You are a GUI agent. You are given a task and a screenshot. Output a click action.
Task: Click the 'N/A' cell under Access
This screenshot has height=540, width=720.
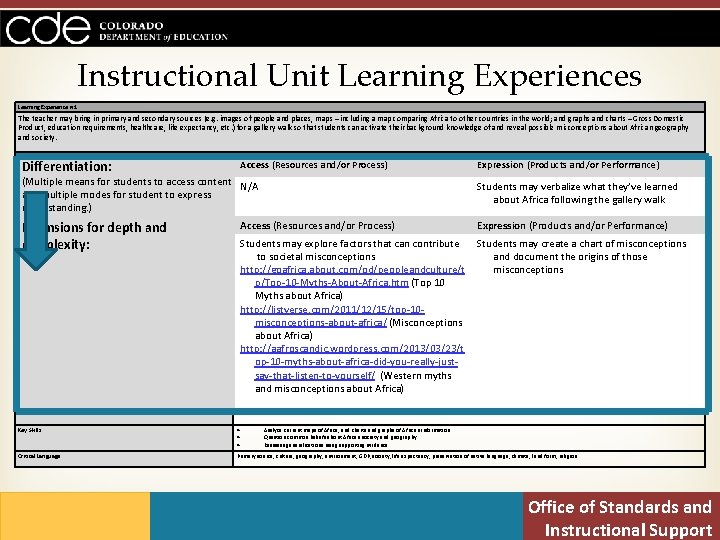[249, 186]
